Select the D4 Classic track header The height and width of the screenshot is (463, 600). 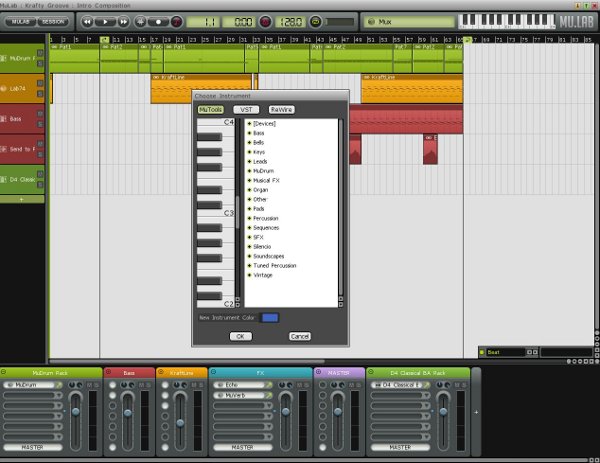(22, 179)
